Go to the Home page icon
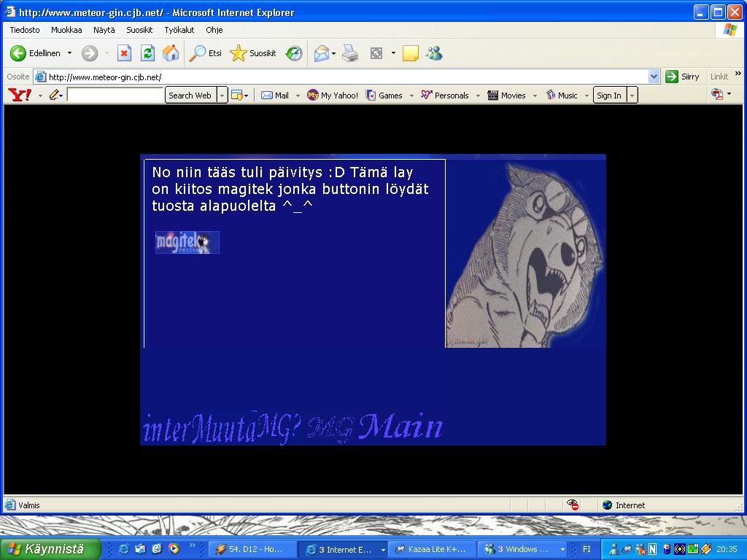 171,53
